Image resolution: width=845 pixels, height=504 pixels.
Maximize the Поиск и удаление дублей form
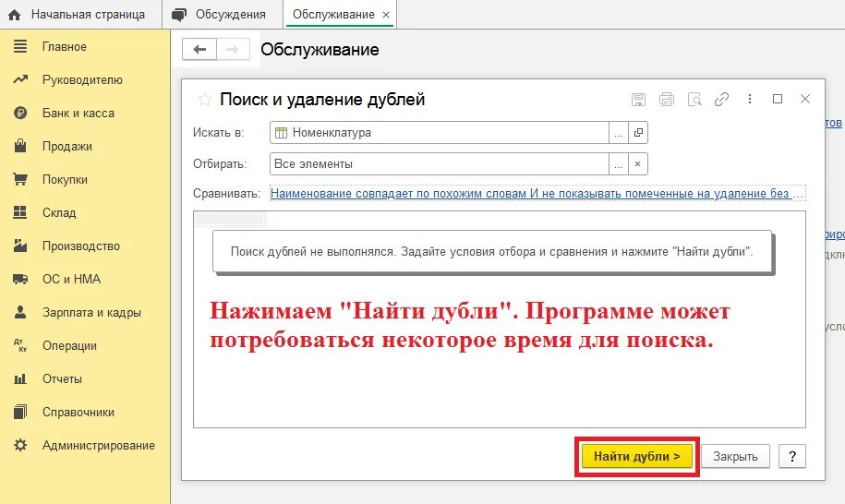pos(778,99)
